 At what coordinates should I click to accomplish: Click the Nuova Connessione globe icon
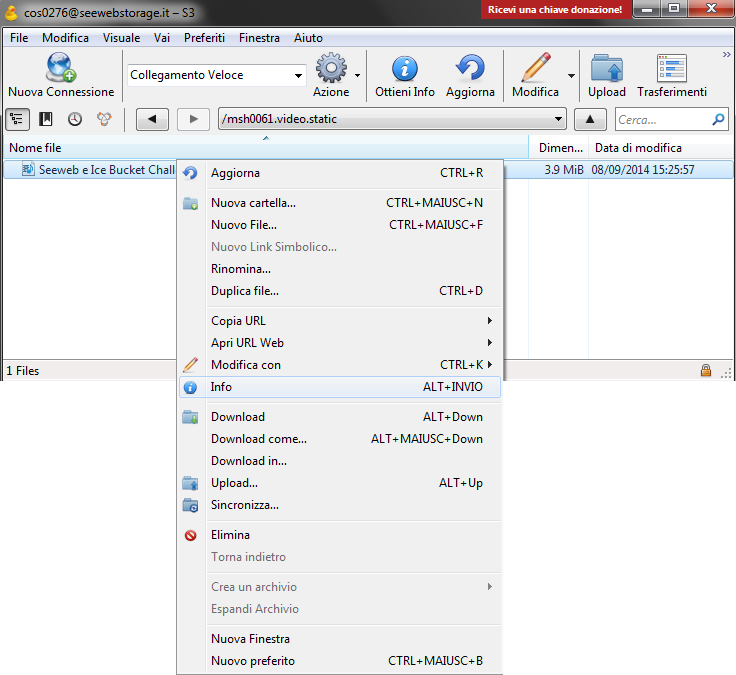61,68
